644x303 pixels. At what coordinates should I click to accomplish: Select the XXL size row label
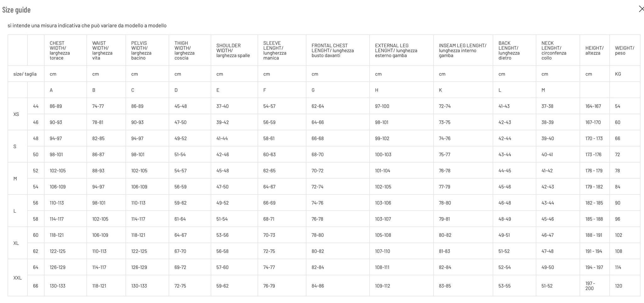pyautogui.click(x=17, y=278)
